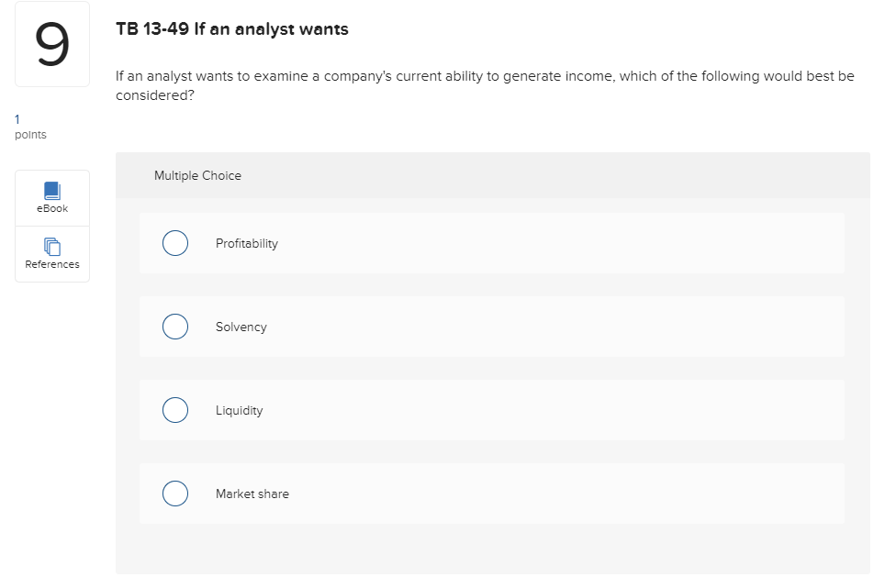
Task: Select the Profitability radio button
Action: click(175, 243)
